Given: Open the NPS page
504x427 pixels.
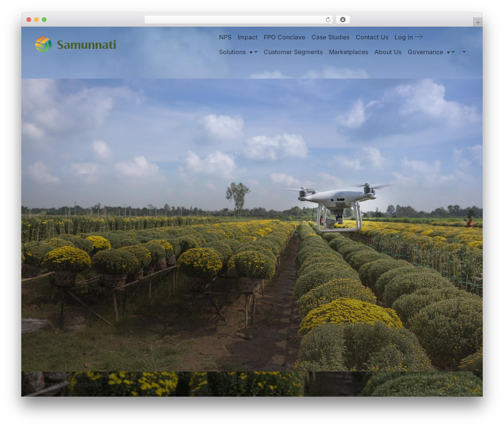Looking at the screenshot, I should coord(225,37).
